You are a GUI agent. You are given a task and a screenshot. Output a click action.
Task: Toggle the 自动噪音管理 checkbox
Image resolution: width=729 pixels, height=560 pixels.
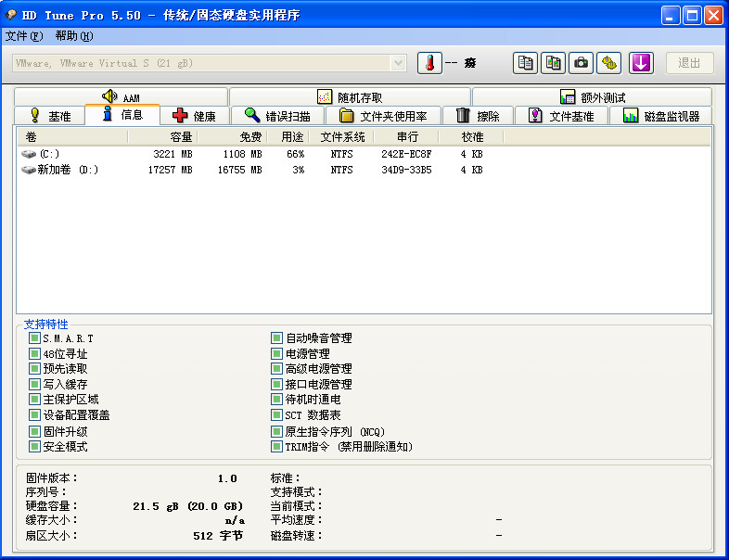pyautogui.click(x=276, y=337)
